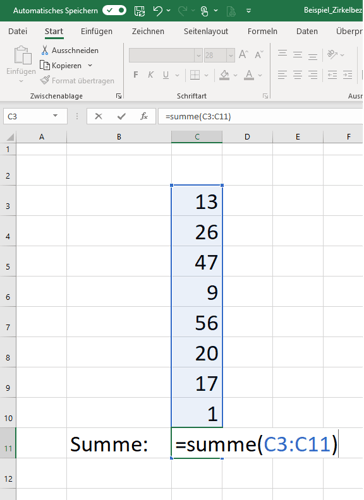Click the increase indent icon
The height and width of the screenshot is (500, 364).
click(348, 75)
